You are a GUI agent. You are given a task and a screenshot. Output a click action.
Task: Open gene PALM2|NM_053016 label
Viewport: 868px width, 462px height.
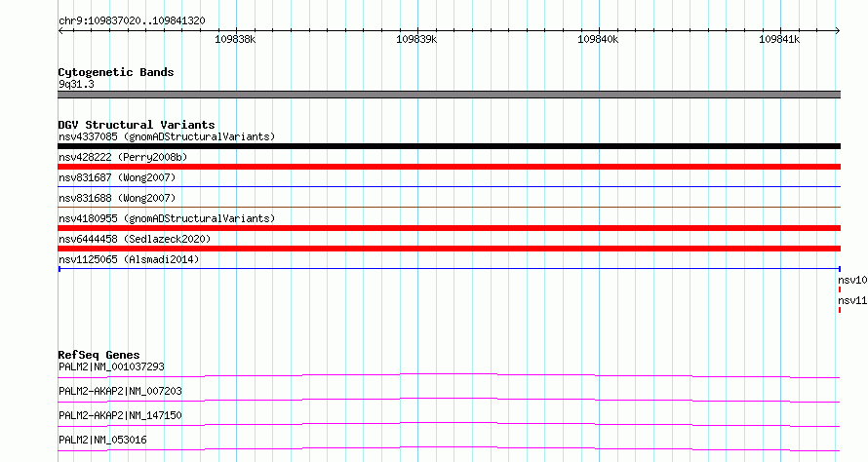pos(102,440)
